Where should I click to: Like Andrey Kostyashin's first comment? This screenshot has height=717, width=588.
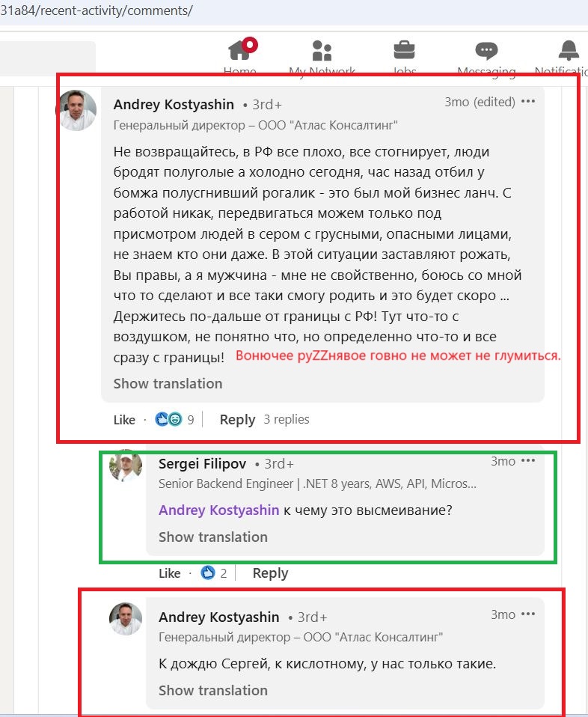click(124, 419)
